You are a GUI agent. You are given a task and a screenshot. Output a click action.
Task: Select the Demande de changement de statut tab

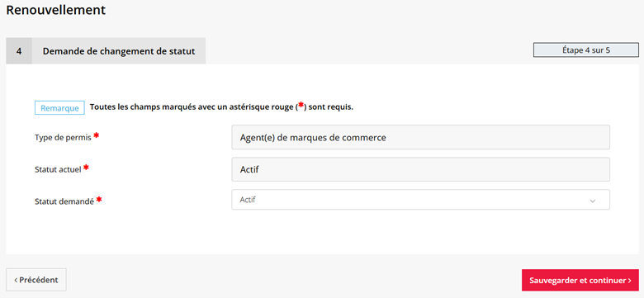[119, 51]
